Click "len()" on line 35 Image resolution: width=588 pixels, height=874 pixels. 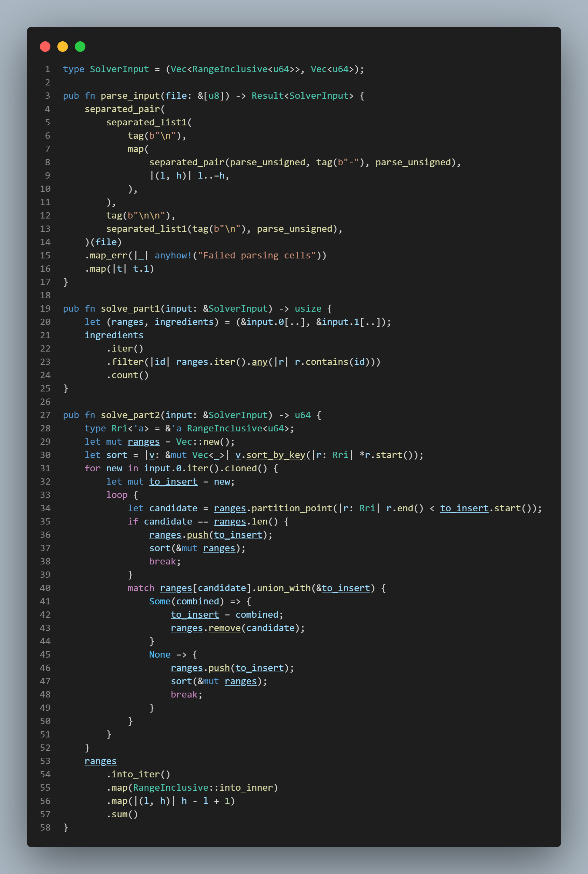click(x=265, y=521)
